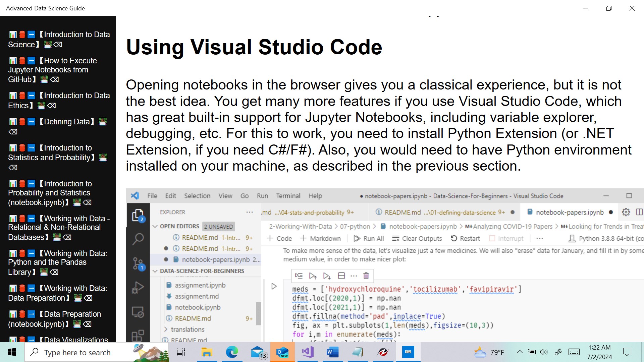Open Microsoft Edge from the taskbar

[x=232, y=352]
